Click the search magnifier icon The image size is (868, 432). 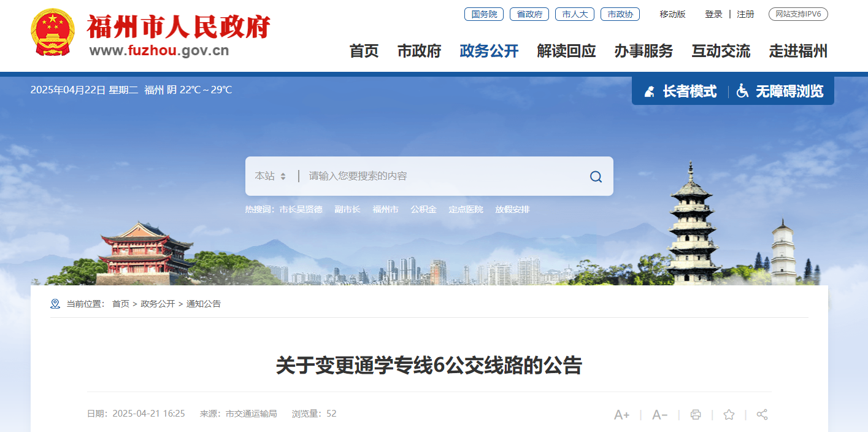pos(596,177)
